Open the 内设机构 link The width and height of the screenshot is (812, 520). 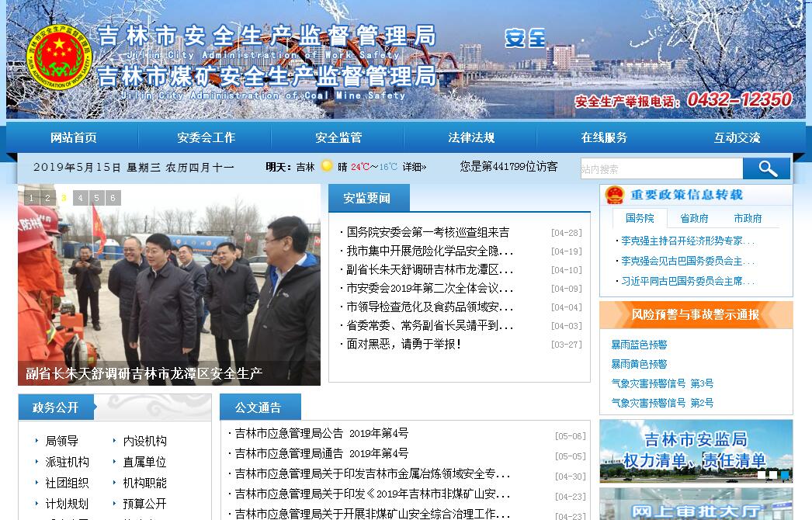[x=145, y=441]
